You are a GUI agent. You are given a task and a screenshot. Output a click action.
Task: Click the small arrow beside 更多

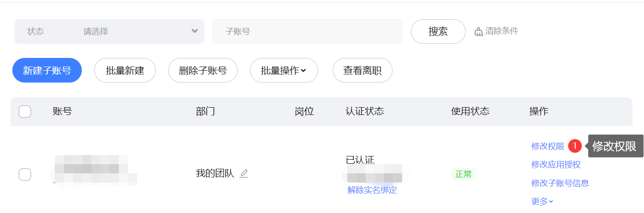coord(551,202)
